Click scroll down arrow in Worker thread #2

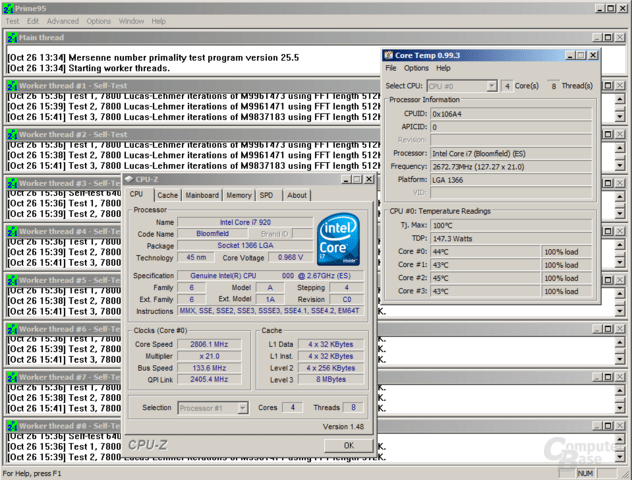tap(620, 166)
